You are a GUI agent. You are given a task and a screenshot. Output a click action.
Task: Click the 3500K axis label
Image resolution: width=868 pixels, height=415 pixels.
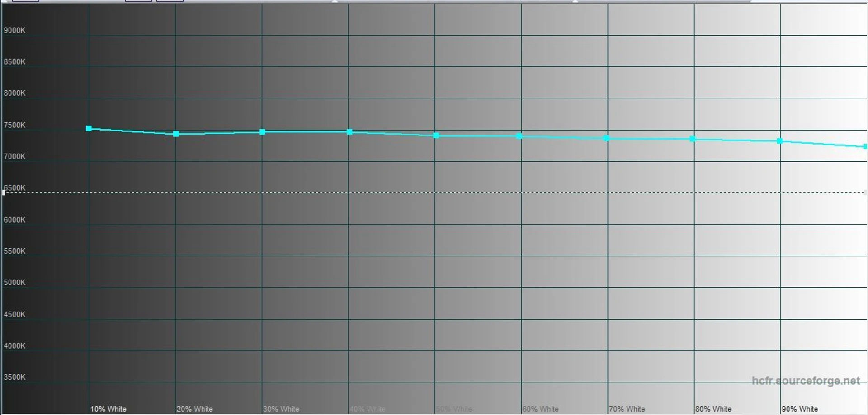[x=14, y=377]
